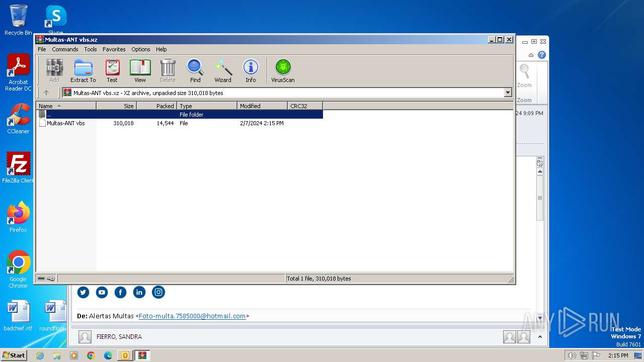Screen dimensions: 644x362
Task: Expand the people pane chevron in Outlook
Action: click(x=540, y=337)
